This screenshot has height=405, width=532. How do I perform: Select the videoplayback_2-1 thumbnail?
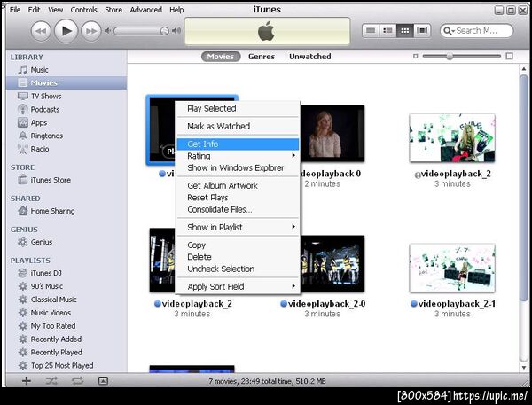coord(452,268)
